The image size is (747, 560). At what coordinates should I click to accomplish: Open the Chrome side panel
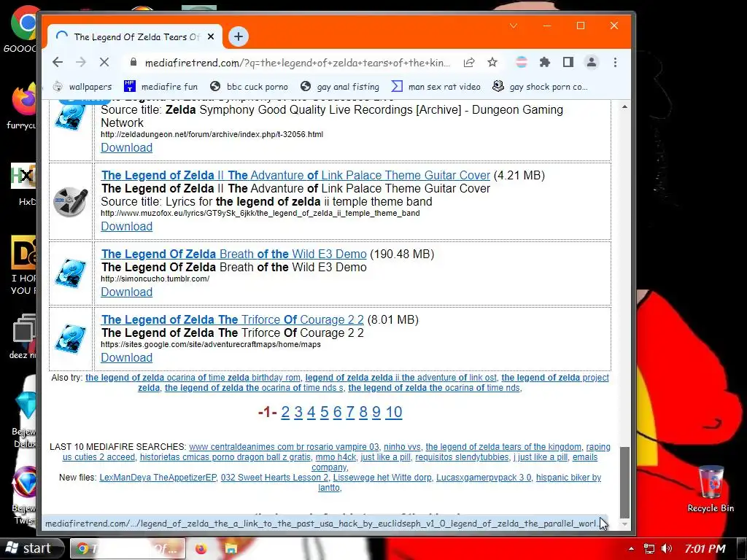coord(568,63)
